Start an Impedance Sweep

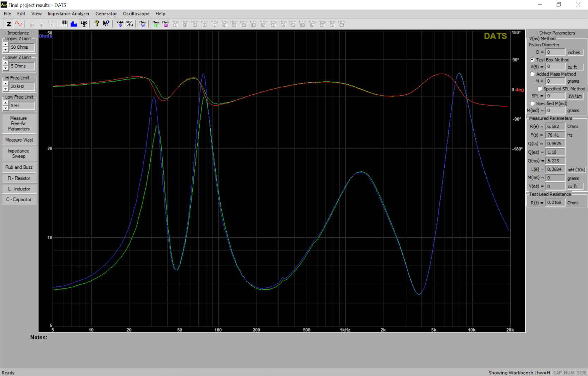(19, 154)
